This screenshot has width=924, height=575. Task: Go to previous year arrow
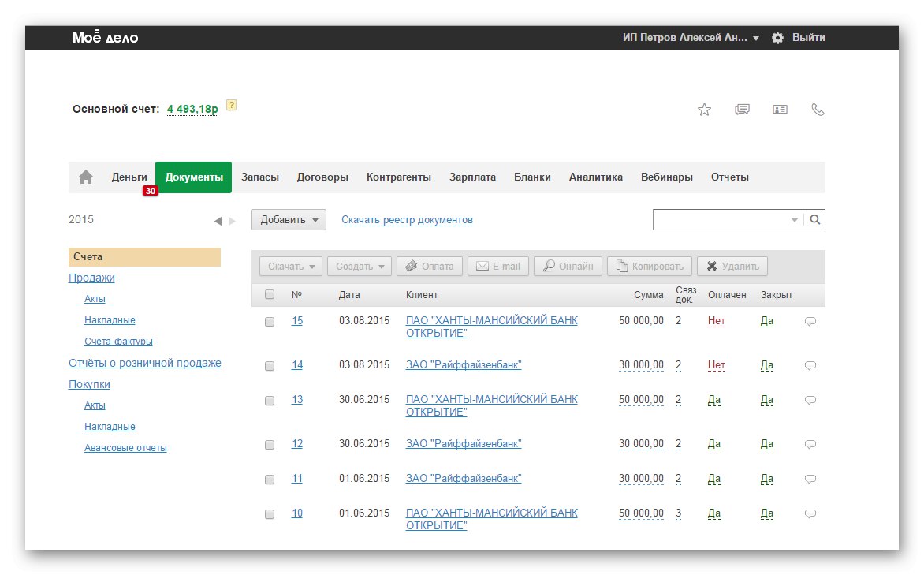(x=218, y=221)
